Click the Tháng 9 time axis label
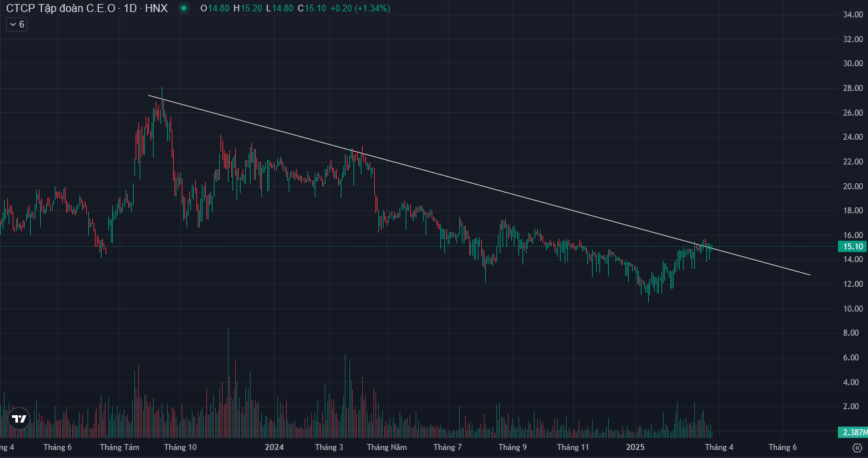 (512, 447)
